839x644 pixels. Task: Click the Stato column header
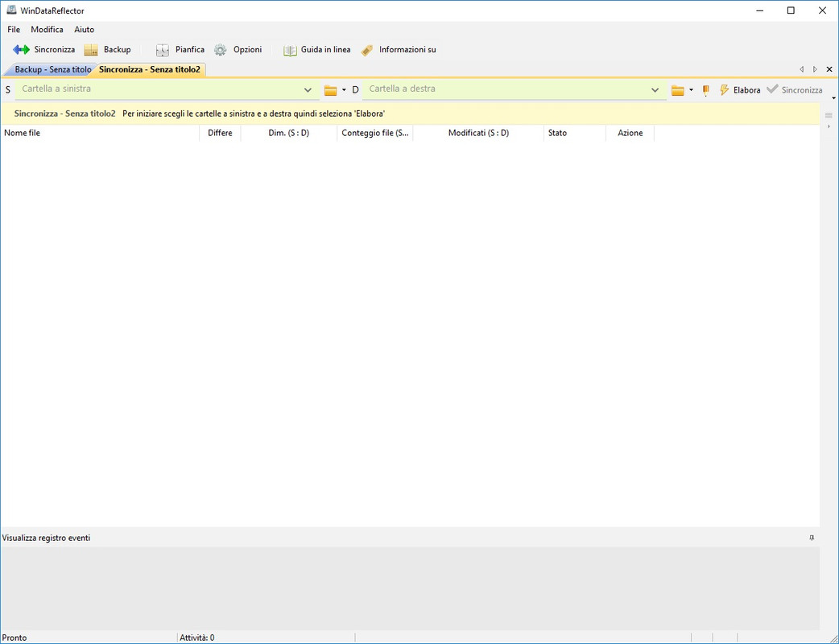point(575,133)
